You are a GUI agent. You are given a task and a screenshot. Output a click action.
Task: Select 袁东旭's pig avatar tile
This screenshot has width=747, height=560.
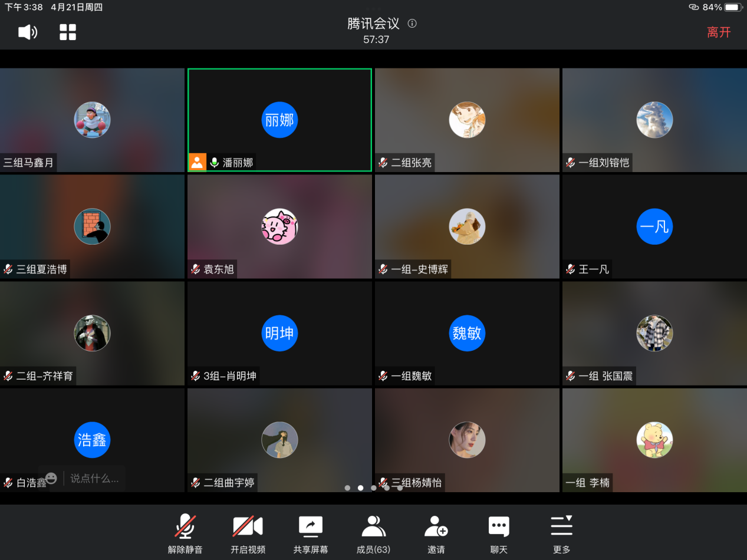[x=279, y=226]
